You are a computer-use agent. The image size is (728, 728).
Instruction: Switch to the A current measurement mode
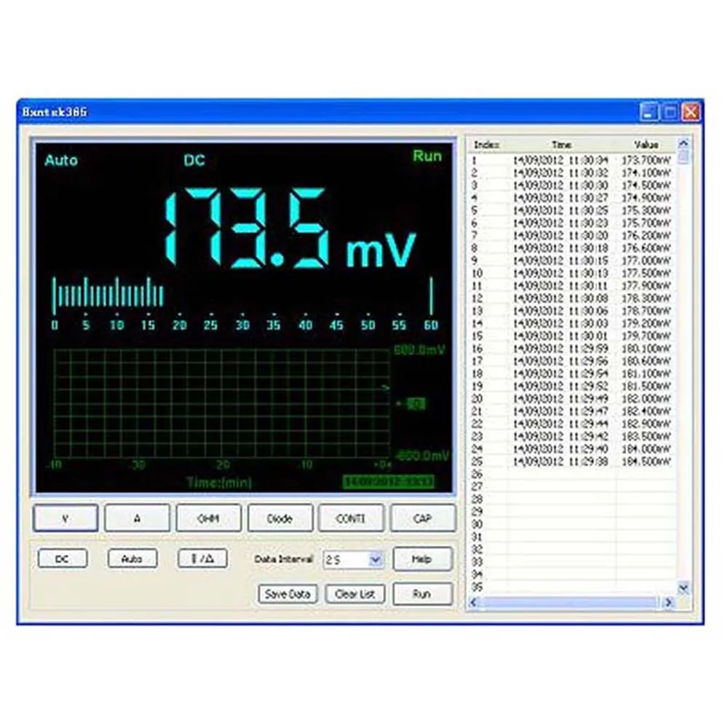(137, 518)
